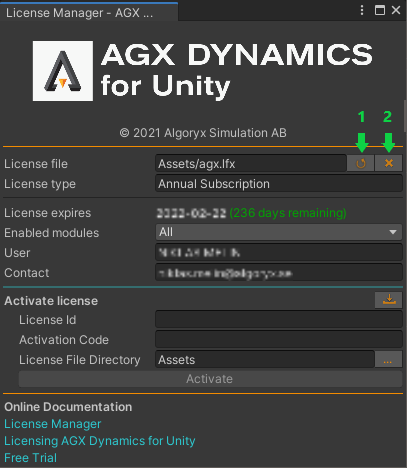Click the License type field

pyautogui.click(x=279, y=184)
